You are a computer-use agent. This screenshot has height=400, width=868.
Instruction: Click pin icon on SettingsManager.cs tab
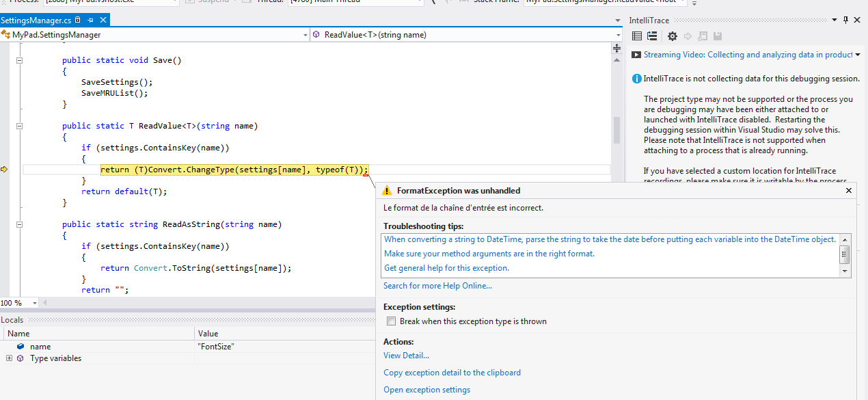[90, 21]
